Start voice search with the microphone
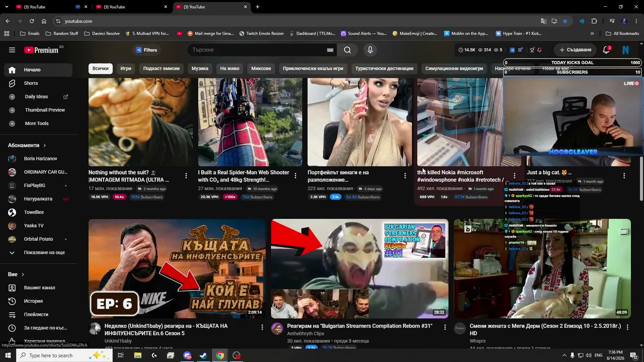The image size is (644, 362). pos(370,50)
